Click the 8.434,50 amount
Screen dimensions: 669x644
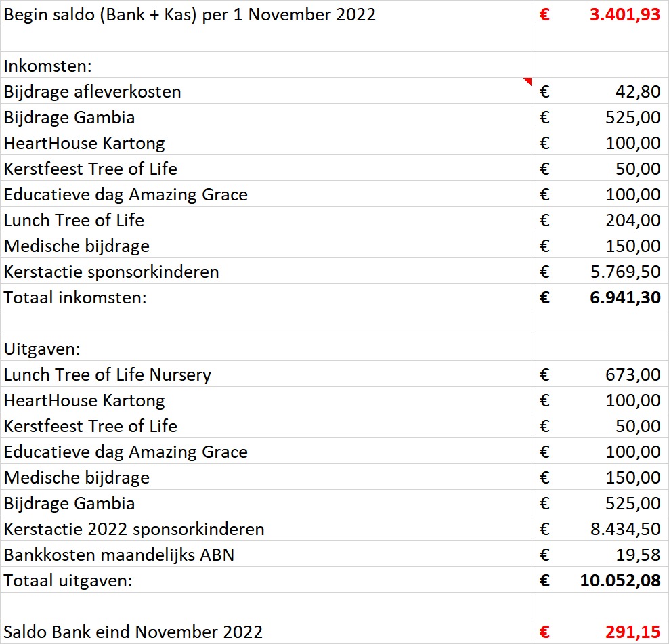click(626, 529)
